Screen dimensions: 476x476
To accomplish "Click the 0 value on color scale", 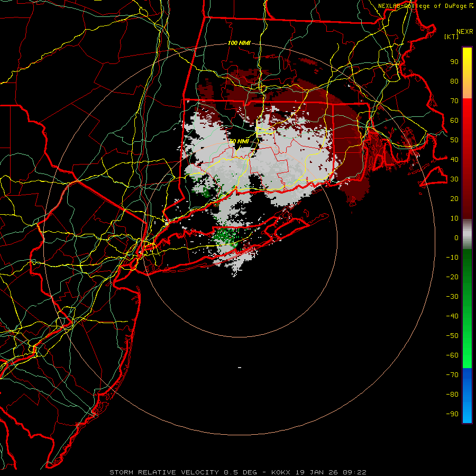I will click(x=456, y=237).
